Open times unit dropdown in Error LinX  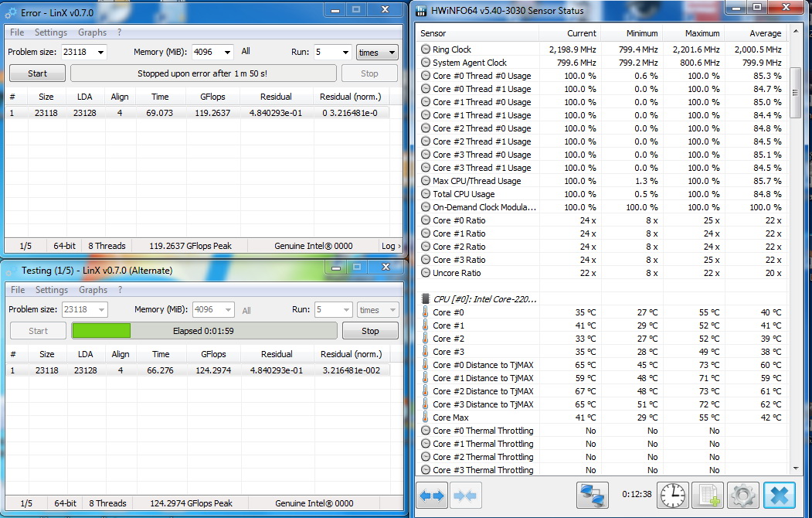(376, 53)
